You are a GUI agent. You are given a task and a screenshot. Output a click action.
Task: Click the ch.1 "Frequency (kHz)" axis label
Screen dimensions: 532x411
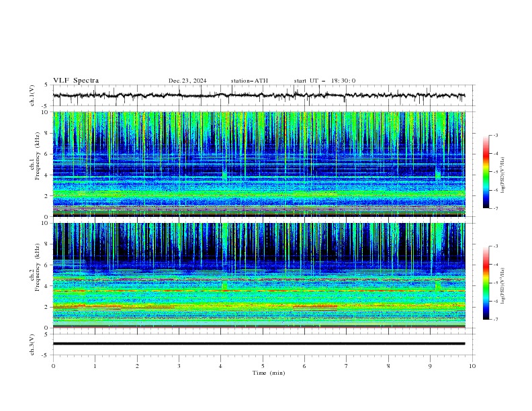[x=38, y=156]
